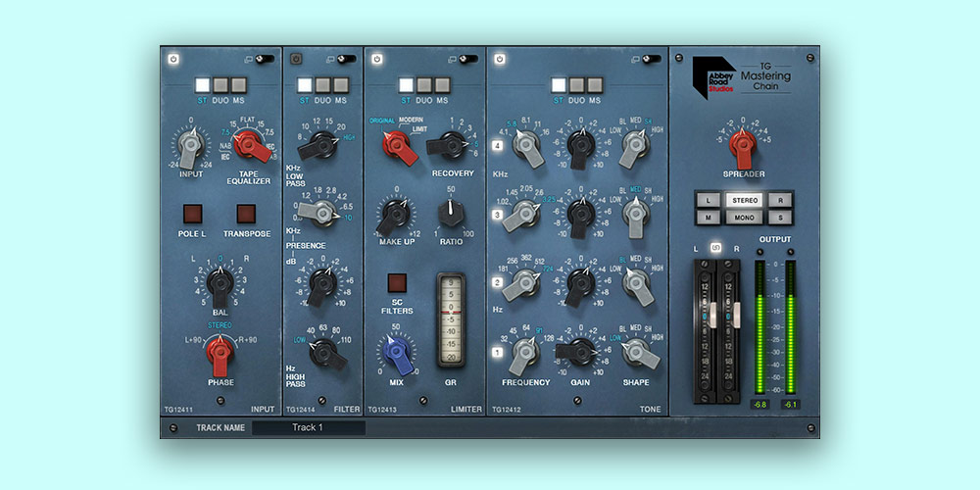
Task: Select MS mode in the Tone module
Action: click(x=595, y=85)
